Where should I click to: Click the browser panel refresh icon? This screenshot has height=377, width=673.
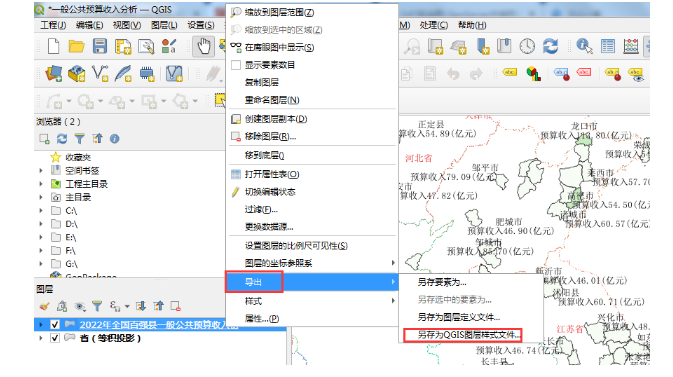62,139
